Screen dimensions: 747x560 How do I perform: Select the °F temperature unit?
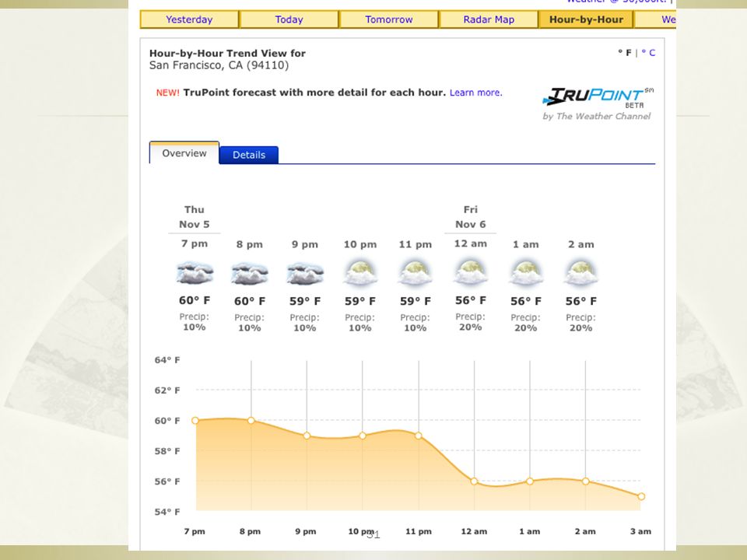coord(625,52)
